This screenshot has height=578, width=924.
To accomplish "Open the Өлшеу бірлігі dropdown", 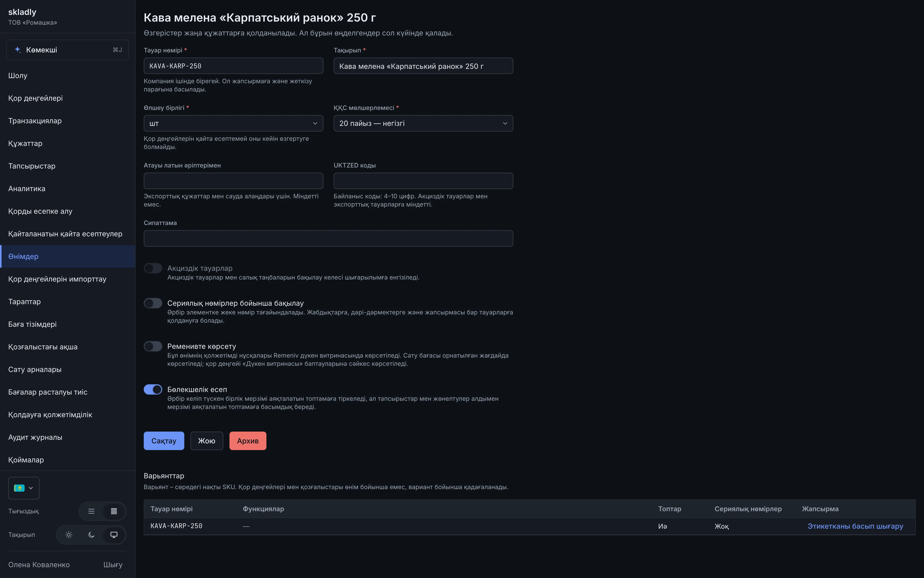I will [x=233, y=124].
